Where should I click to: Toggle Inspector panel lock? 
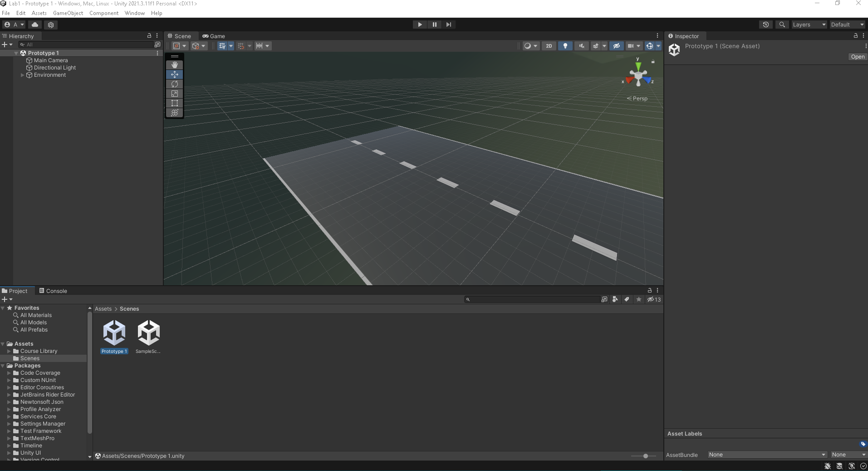pos(856,36)
